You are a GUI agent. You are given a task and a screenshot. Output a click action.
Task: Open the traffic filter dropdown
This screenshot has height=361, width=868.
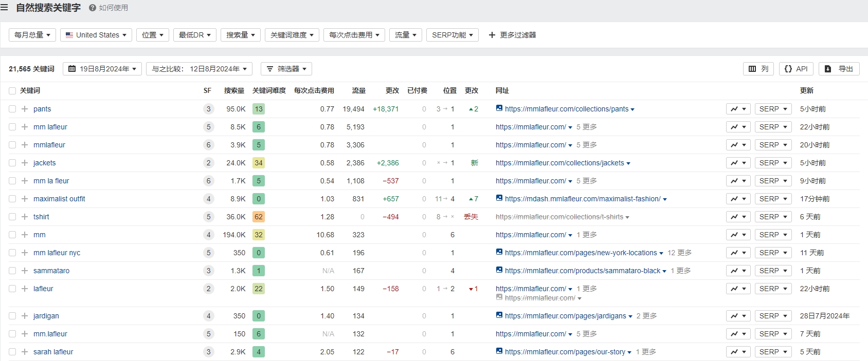click(406, 35)
